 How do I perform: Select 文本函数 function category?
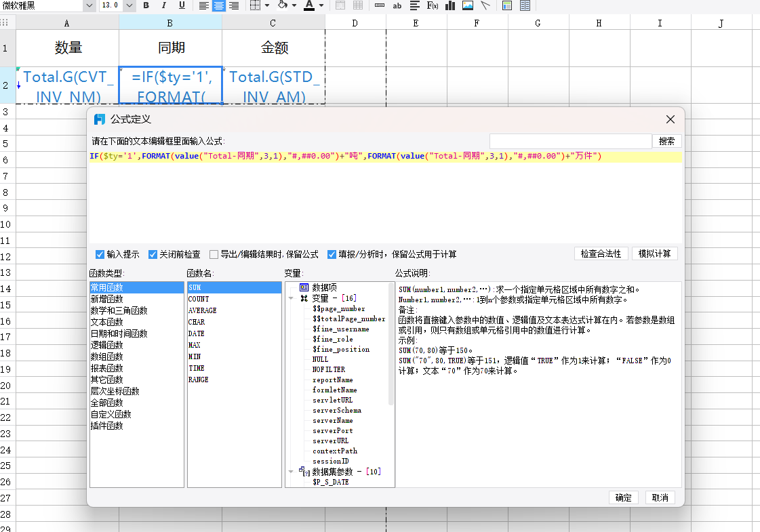click(x=137, y=322)
